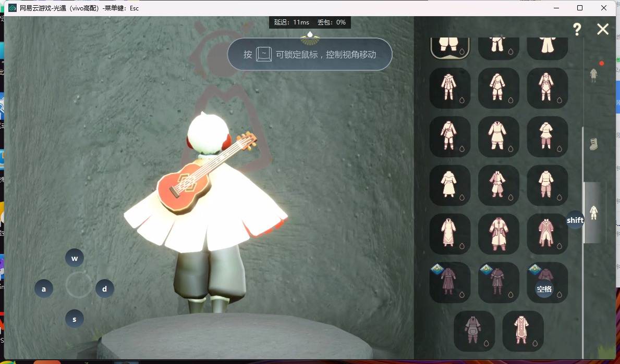The height and width of the screenshot is (364, 620).
Task: Click the season badge on first dark robe tile
Action: click(x=437, y=269)
